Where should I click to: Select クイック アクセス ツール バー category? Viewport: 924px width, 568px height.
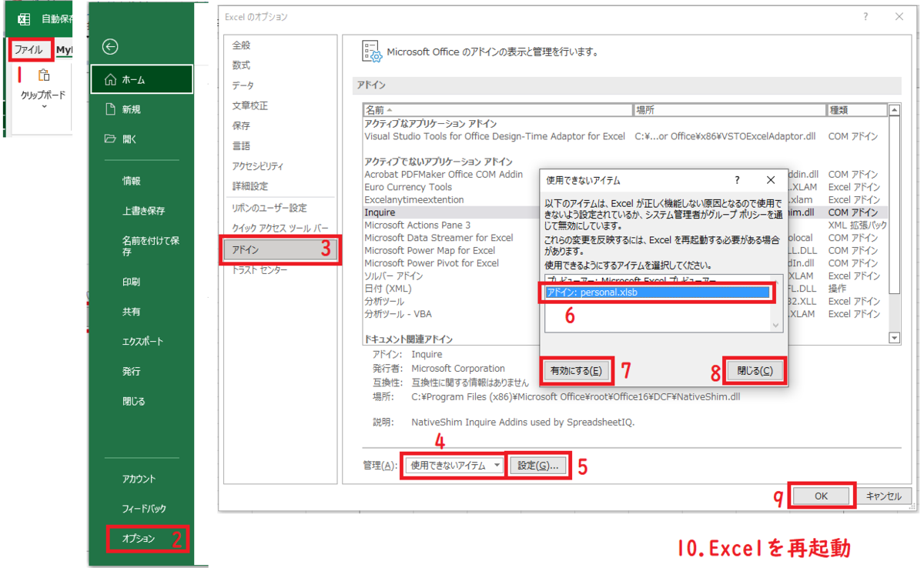[280, 228]
